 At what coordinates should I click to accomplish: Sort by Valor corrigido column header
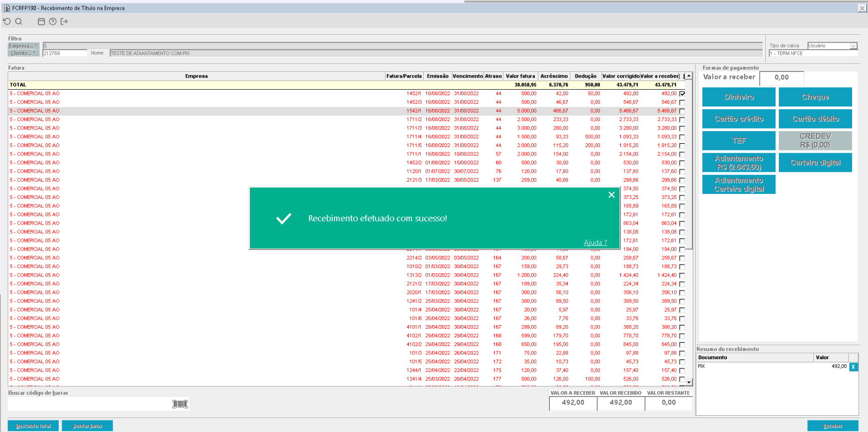[621, 76]
